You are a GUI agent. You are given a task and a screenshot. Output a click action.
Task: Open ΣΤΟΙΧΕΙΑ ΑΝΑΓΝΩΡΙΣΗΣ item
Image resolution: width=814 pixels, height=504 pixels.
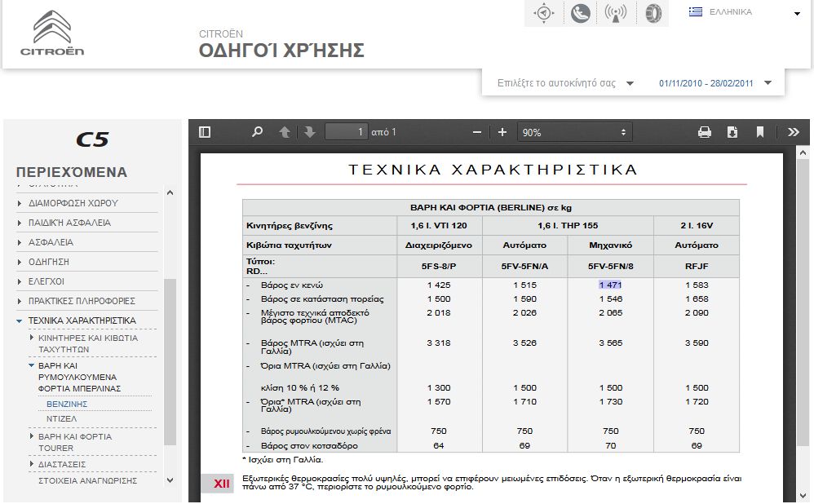click(x=88, y=480)
